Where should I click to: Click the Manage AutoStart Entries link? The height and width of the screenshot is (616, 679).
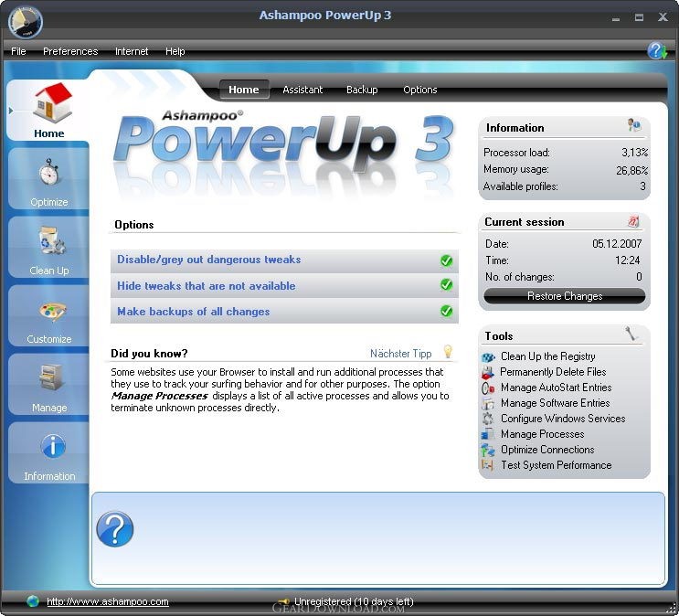pyautogui.click(x=556, y=388)
